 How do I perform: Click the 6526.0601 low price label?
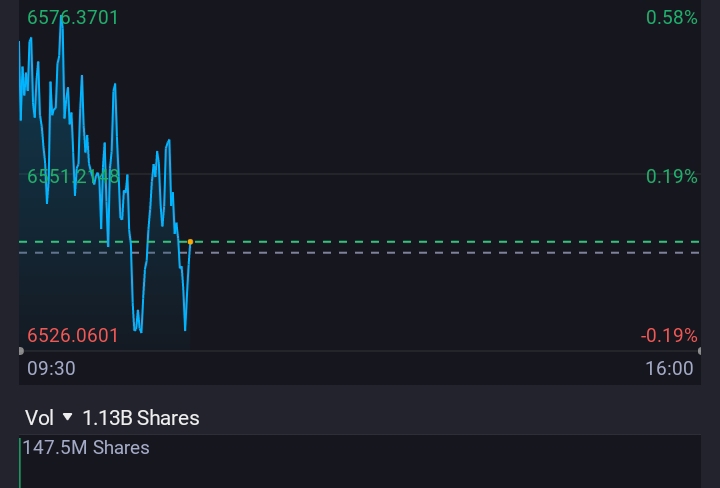point(72,335)
